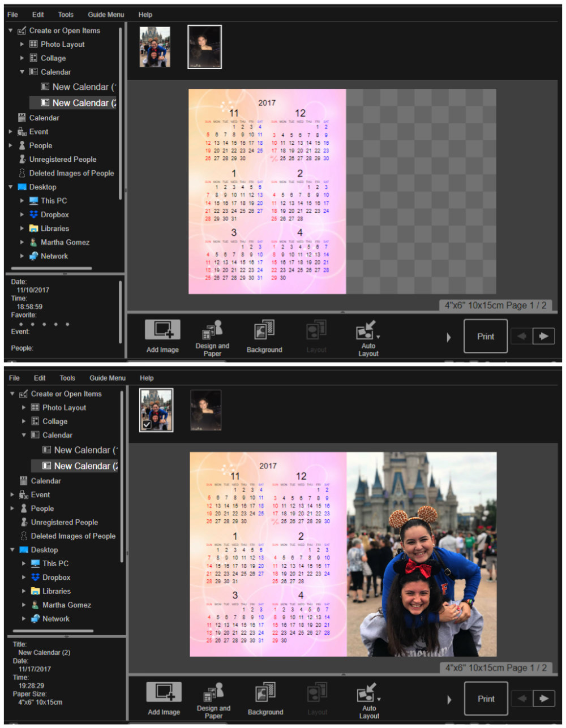The image size is (566, 728).
Task: Click the Print button in the upper window
Action: coord(486,337)
